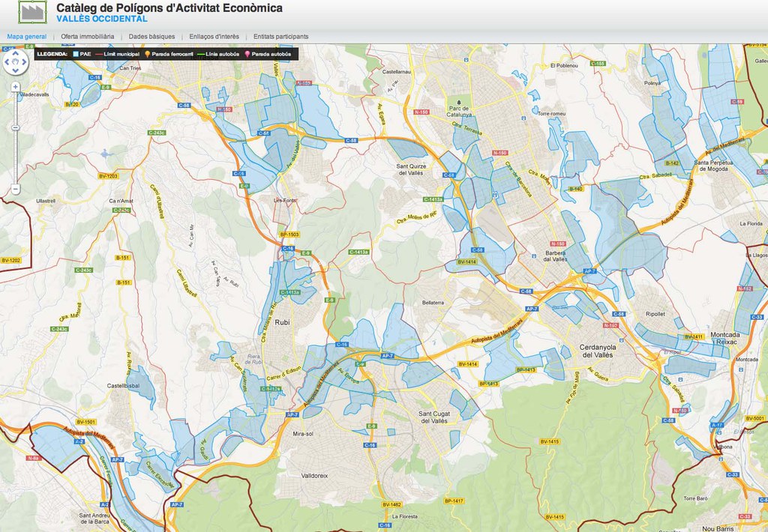Screen dimensions: 768x532
Task: Open the Mapa general tab
Action: pyautogui.click(x=27, y=36)
